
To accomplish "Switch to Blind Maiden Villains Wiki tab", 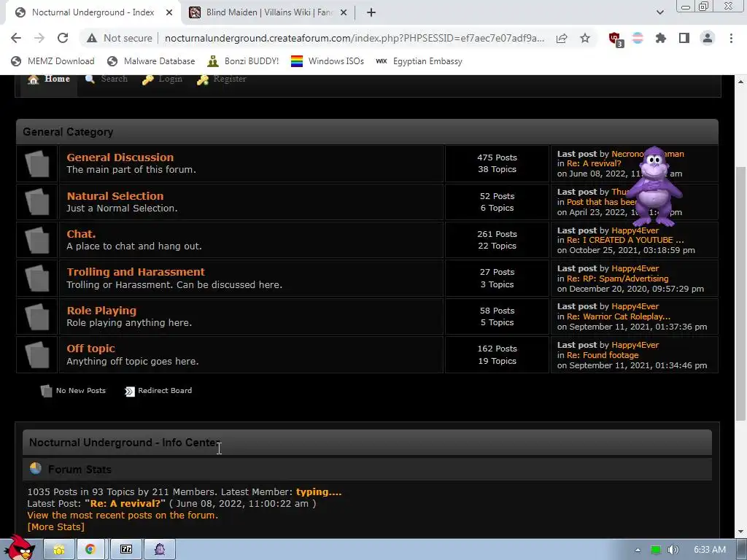I will pos(268,13).
